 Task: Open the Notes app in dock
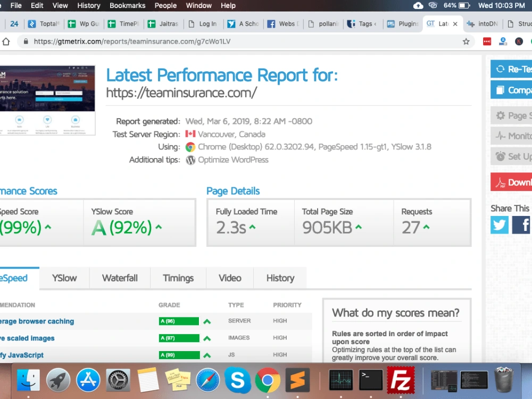(147, 380)
